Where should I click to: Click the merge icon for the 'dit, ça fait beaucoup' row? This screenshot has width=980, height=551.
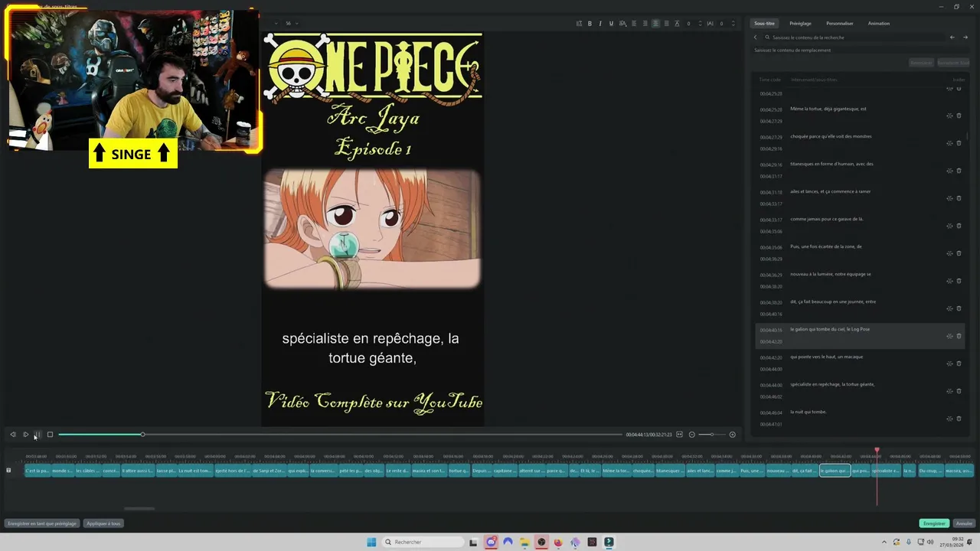(x=949, y=308)
